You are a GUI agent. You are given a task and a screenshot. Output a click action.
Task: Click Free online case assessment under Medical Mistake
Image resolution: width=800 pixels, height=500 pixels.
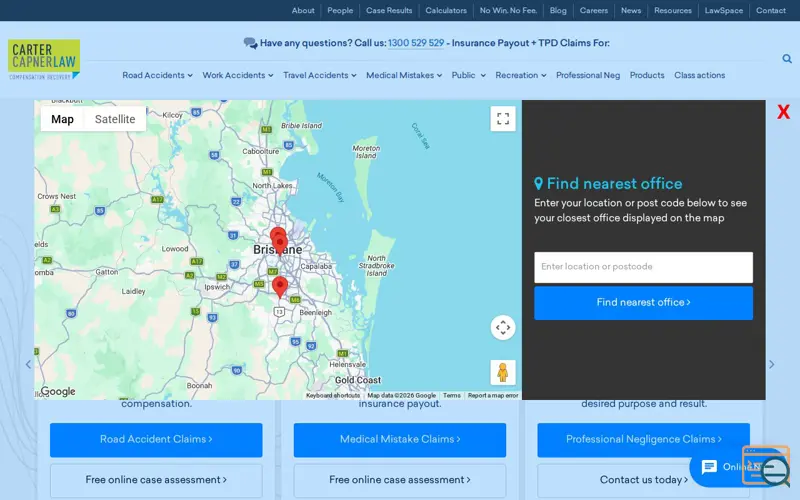coord(400,480)
